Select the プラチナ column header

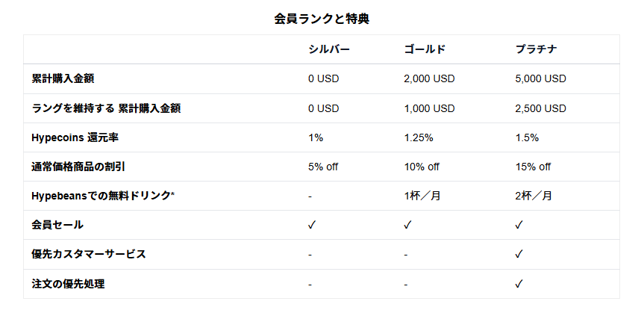[537, 49]
